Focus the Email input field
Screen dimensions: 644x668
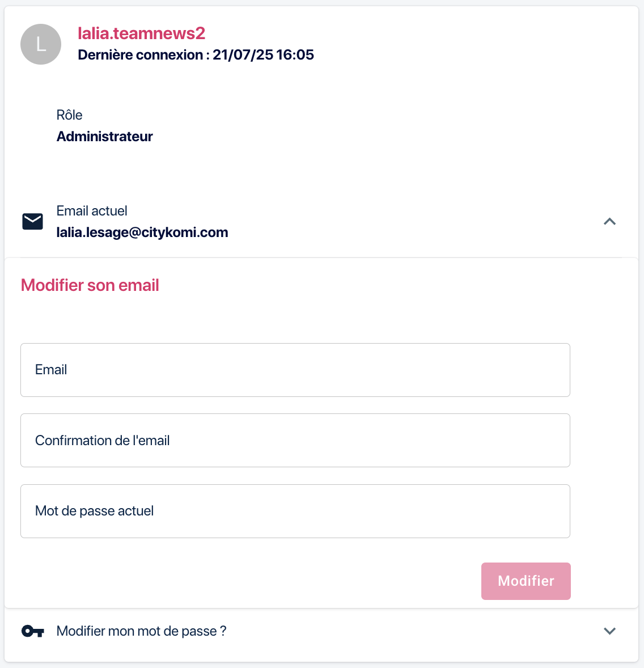(x=295, y=370)
